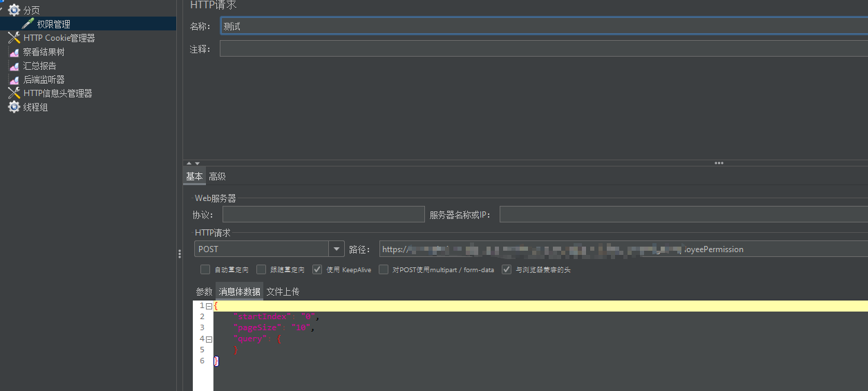Click the gear icon beside 线程组
The width and height of the screenshot is (868, 391).
pyautogui.click(x=14, y=107)
